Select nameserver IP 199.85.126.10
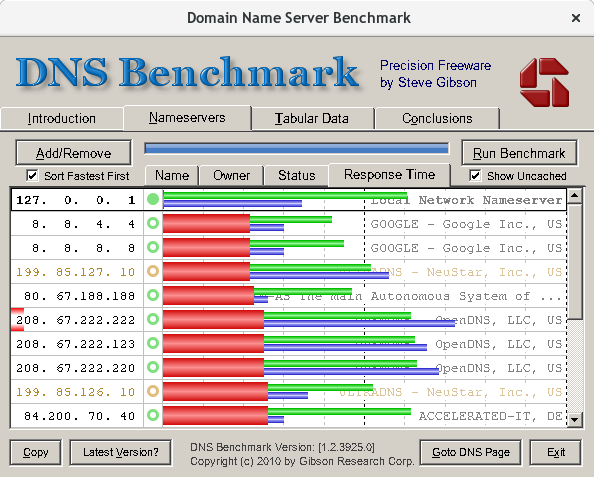 76,392
